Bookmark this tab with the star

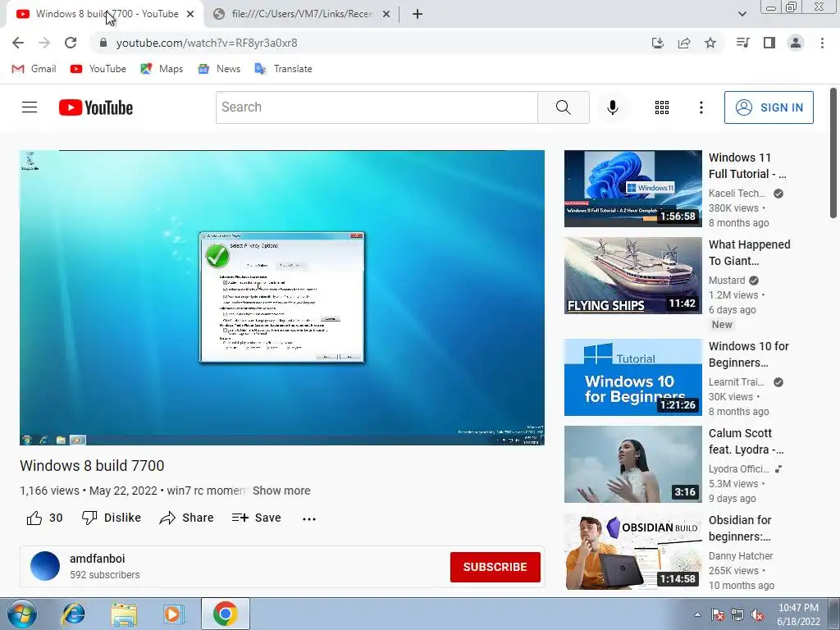pos(710,43)
